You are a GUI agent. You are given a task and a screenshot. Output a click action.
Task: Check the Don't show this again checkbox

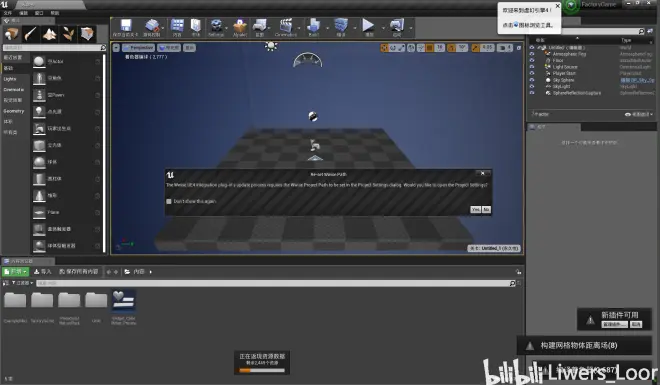(x=169, y=202)
